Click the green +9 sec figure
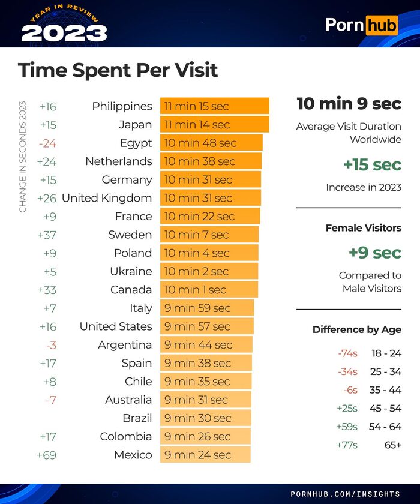The width and height of the screenshot is (420, 504). [x=374, y=253]
